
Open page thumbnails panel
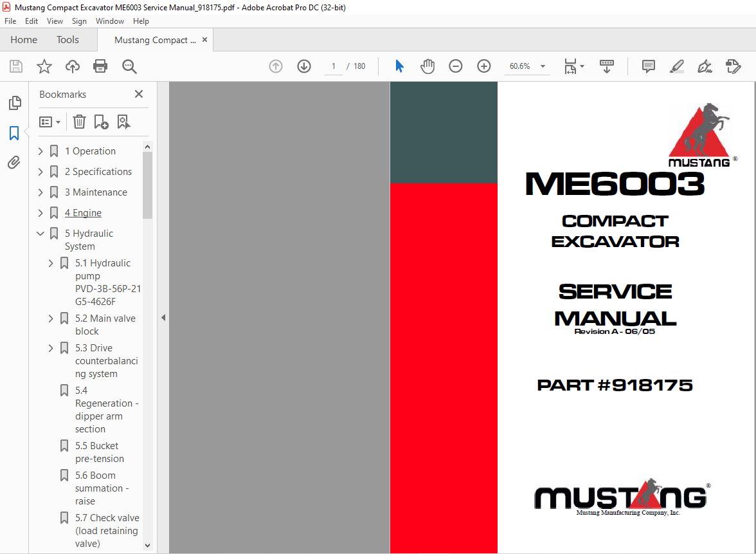click(14, 103)
